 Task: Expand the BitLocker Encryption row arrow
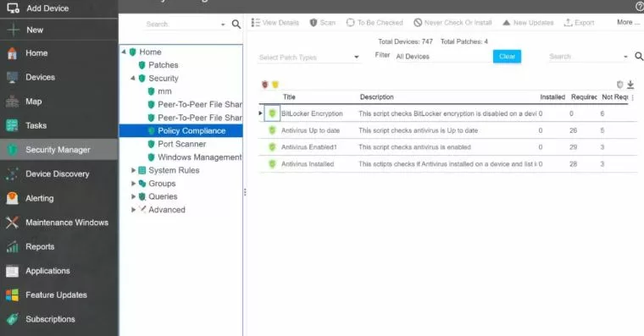click(x=260, y=113)
